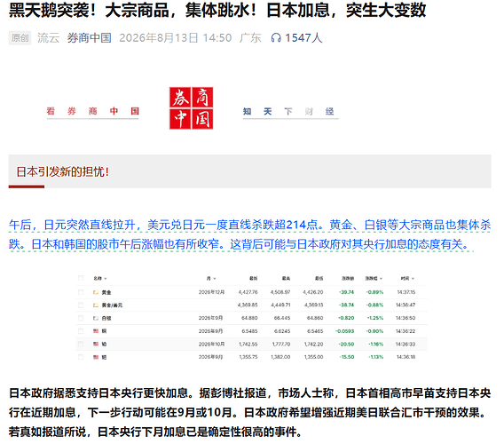The image size is (504, 444).
Task: Open the 券商中国 account link
Action: coord(89,38)
